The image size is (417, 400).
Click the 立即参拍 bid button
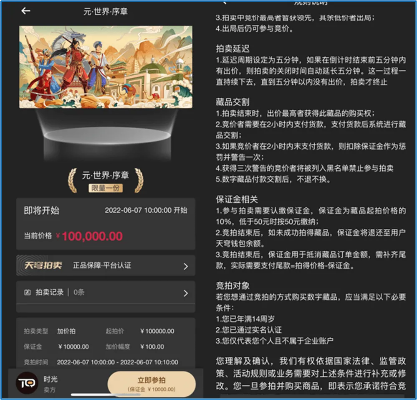click(x=152, y=384)
